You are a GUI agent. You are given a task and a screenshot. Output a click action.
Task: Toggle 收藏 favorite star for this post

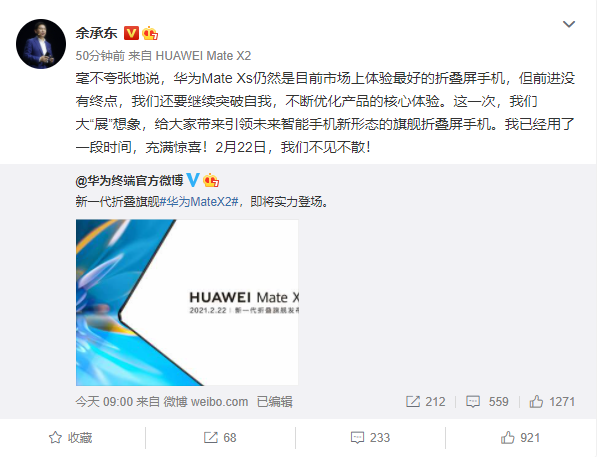tap(70, 438)
